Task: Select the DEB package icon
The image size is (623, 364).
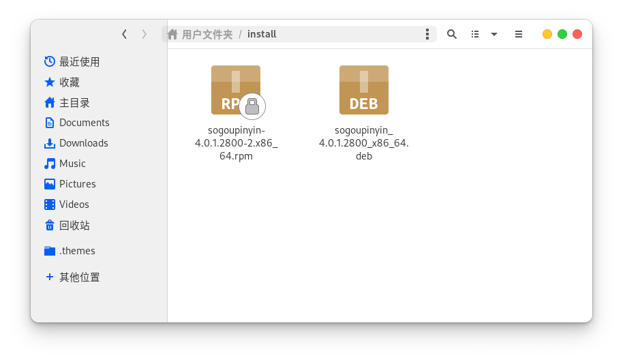Action: tap(364, 90)
